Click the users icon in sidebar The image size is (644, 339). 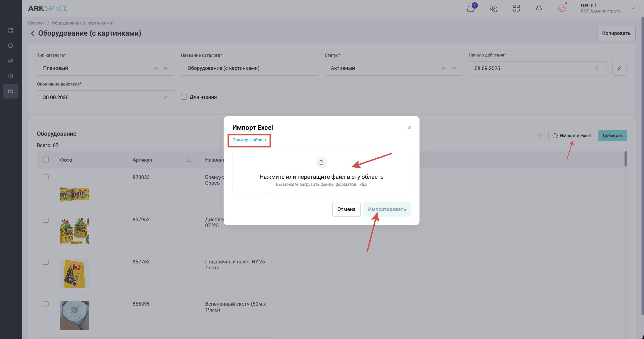pos(10,61)
